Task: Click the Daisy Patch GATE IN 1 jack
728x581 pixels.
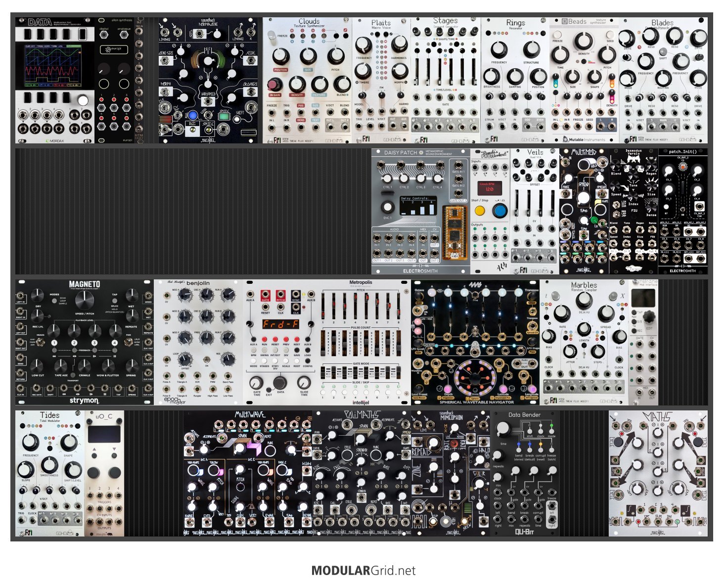Action: point(459,164)
